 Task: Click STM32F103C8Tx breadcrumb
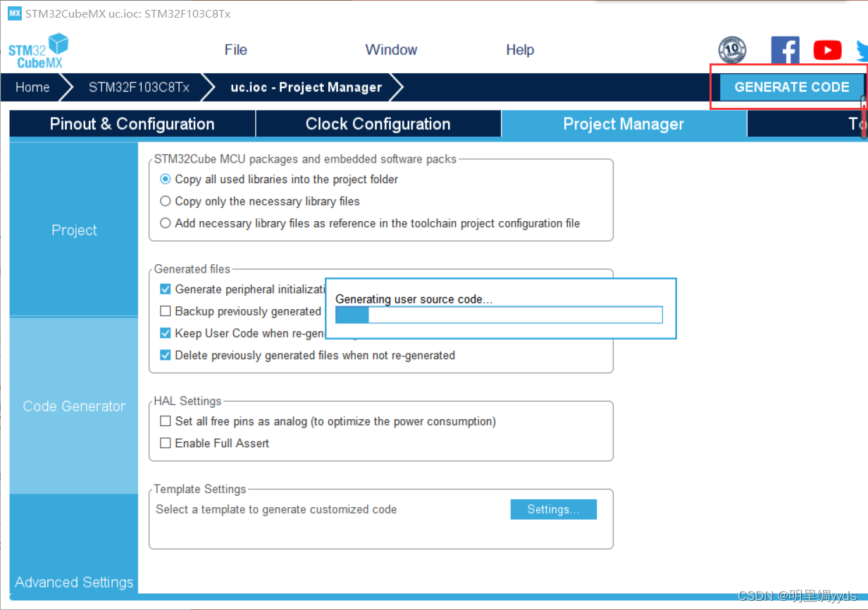tap(139, 87)
